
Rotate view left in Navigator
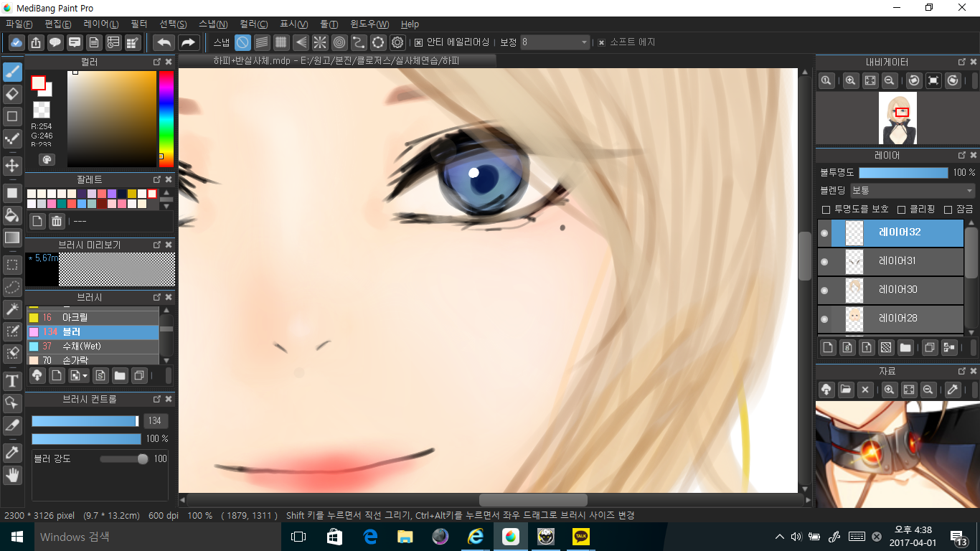914,81
